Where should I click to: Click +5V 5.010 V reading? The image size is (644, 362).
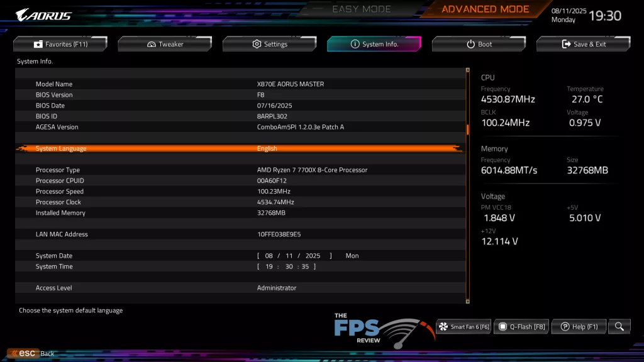point(585,217)
